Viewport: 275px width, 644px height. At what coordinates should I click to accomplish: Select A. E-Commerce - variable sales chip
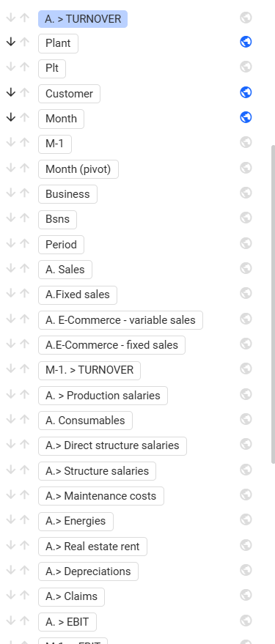[120, 320]
